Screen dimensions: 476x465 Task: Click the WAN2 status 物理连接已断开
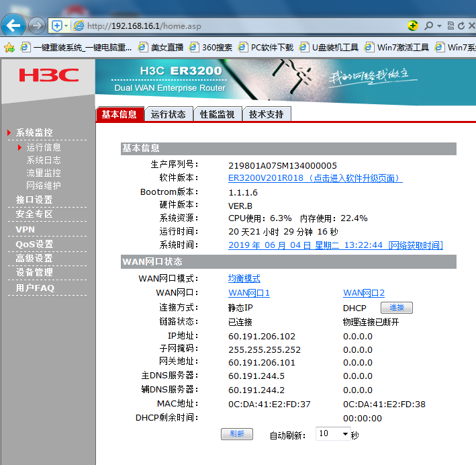[371, 322]
